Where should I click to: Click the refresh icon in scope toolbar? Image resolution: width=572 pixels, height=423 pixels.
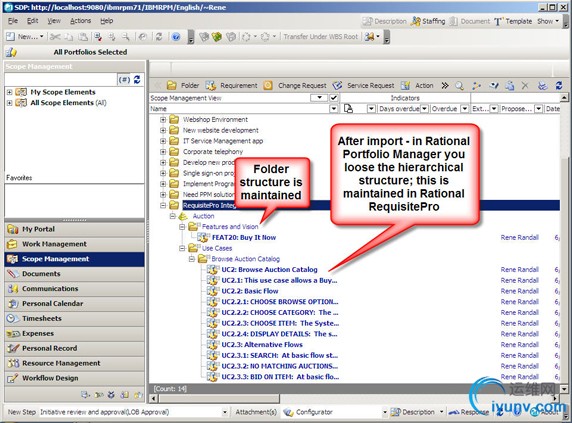coord(559,86)
